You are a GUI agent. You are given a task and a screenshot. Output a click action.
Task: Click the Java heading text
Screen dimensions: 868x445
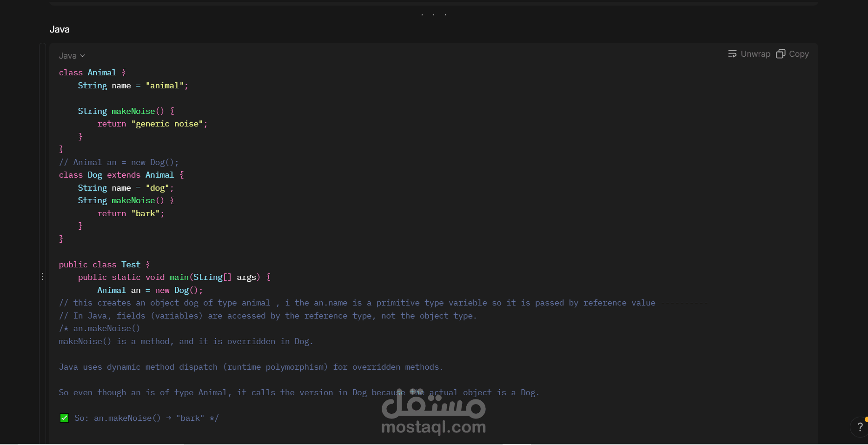60,29
